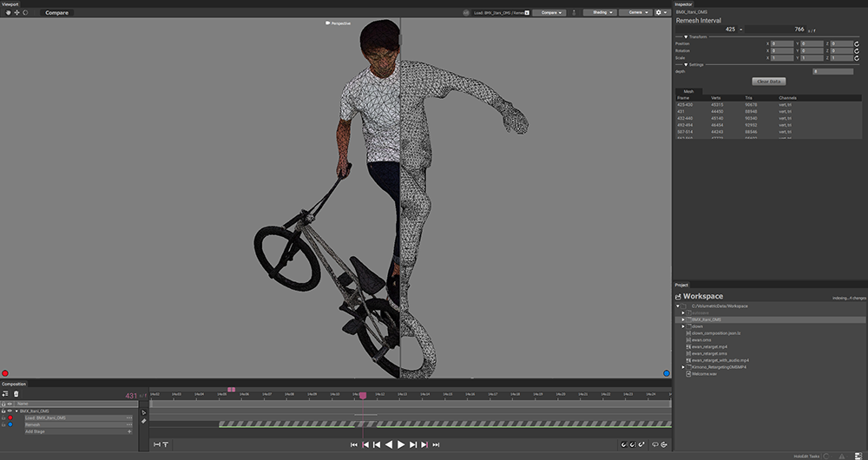Switch to the Project tab
This screenshot has width=868, height=460.
681,285
